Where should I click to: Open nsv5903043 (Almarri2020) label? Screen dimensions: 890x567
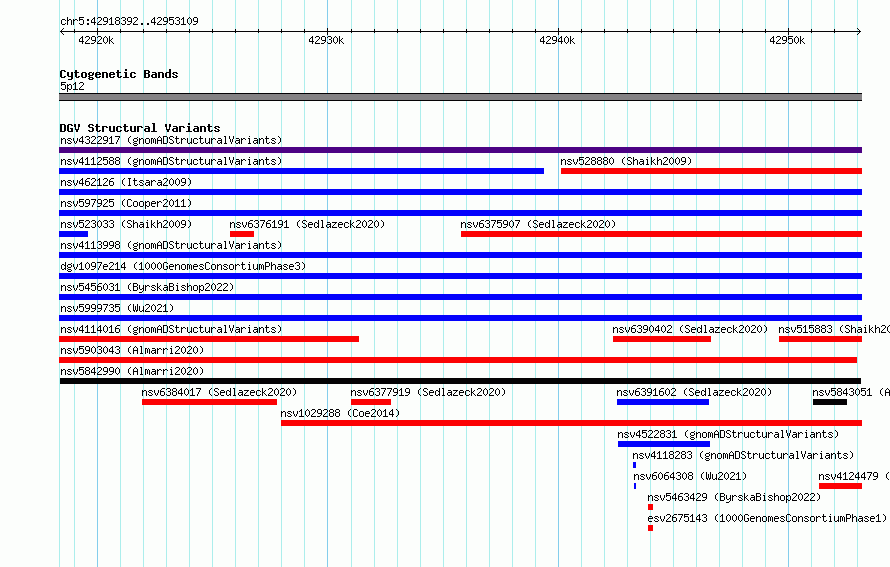[x=132, y=350]
